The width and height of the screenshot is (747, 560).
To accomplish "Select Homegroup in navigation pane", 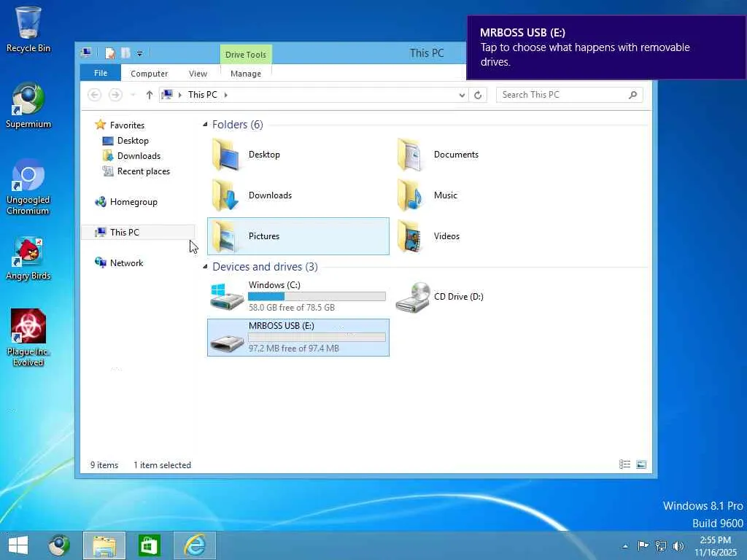I will pyautogui.click(x=133, y=202).
